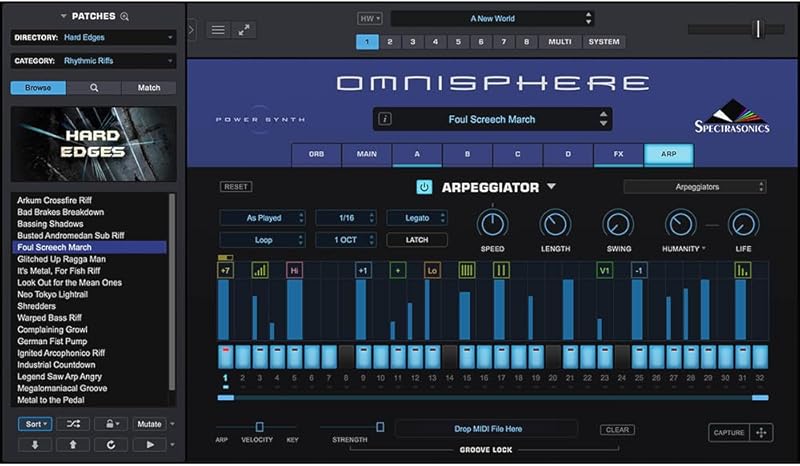Click the up arrow patch button
The height and width of the screenshot is (466, 800).
tap(73, 445)
